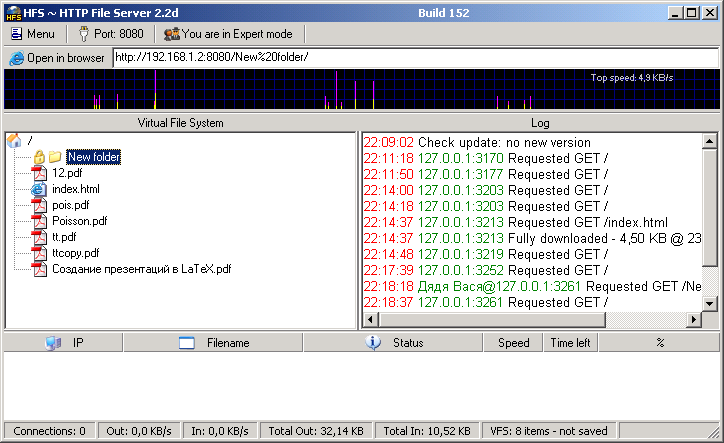Click the PDF icon of ttcopy.pdf
Viewport: 724px width, 443px height.
coord(39,253)
